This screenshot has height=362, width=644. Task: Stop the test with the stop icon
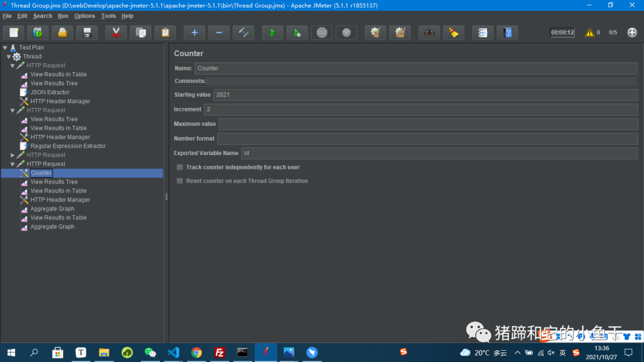[x=322, y=32]
